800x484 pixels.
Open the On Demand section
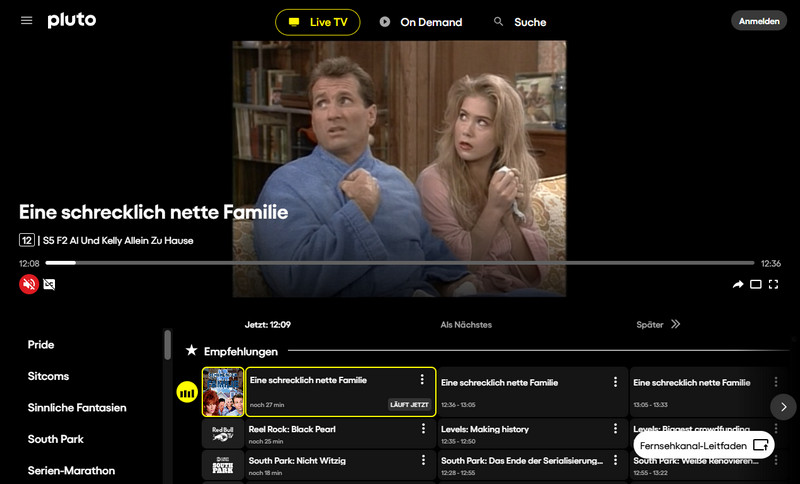[421, 22]
